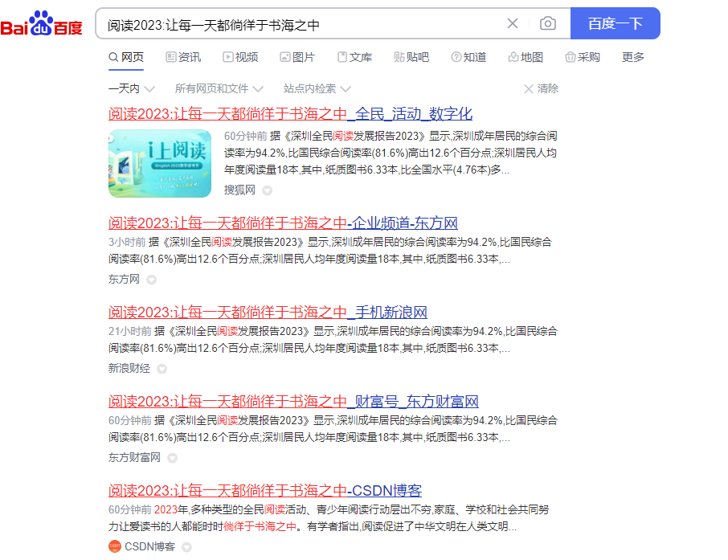This screenshot has height=560, width=728.
Task: Open image search via camera icon
Action: [548, 23]
